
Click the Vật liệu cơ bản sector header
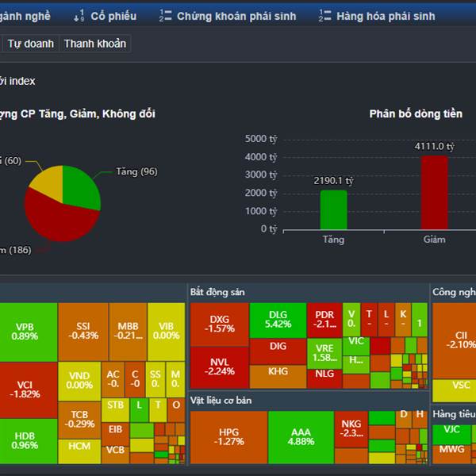click(221, 401)
